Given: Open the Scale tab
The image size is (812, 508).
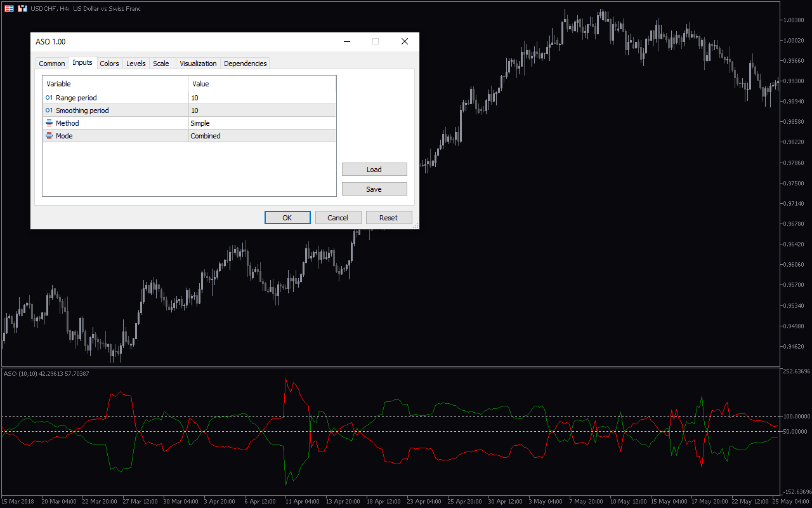Looking at the screenshot, I should click(x=161, y=63).
